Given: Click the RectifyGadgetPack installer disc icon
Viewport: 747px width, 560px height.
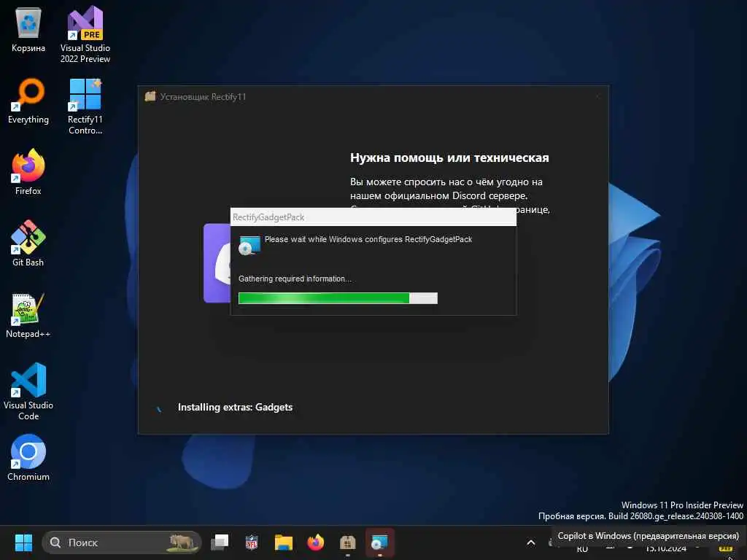Looking at the screenshot, I should click(x=249, y=245).
